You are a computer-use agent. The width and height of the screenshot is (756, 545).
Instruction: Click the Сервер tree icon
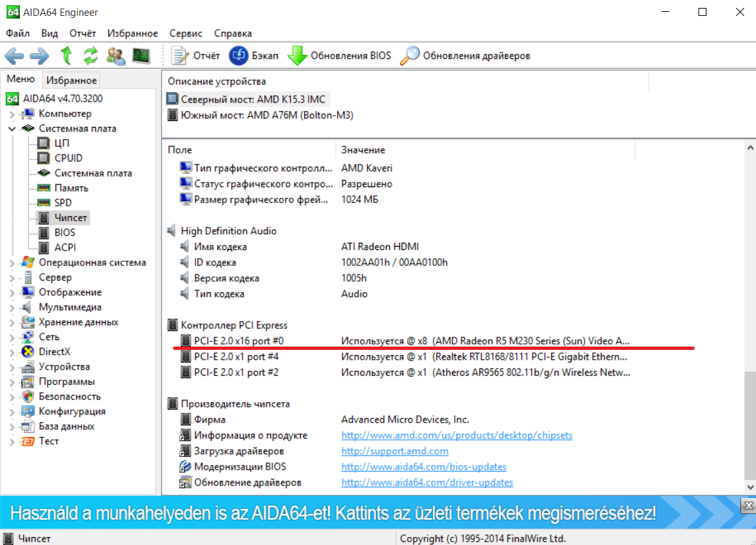click(x=28, y=277)
